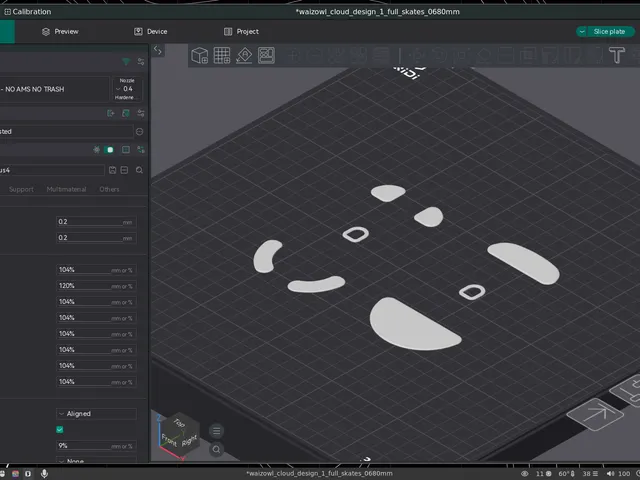Click the microphone icon in taskbar
This screenshot has width=640, height=480.
pos(44,473)
